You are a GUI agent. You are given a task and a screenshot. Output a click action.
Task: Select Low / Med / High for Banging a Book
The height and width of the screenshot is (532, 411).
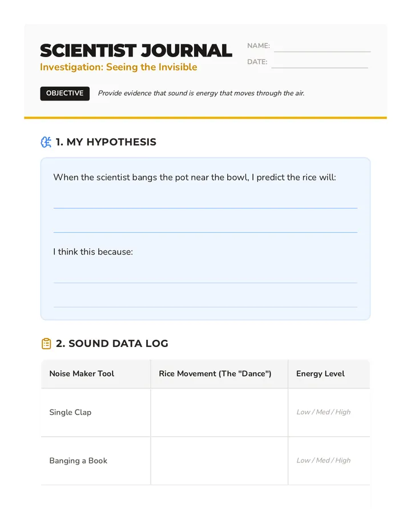[324, 461]
